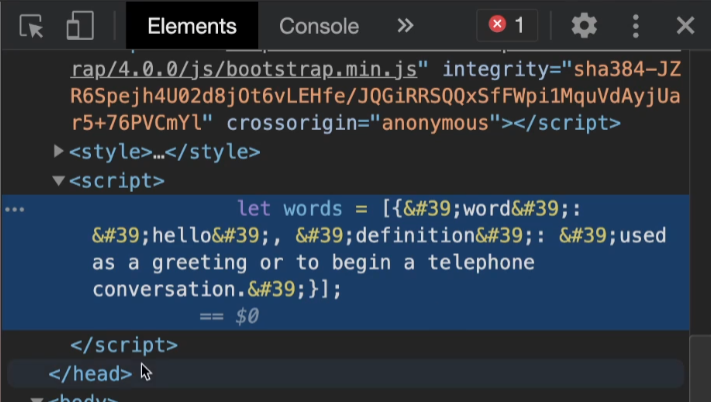Activate the inspect element picker icon
The image size is (711, 402).
coord(31,26)
